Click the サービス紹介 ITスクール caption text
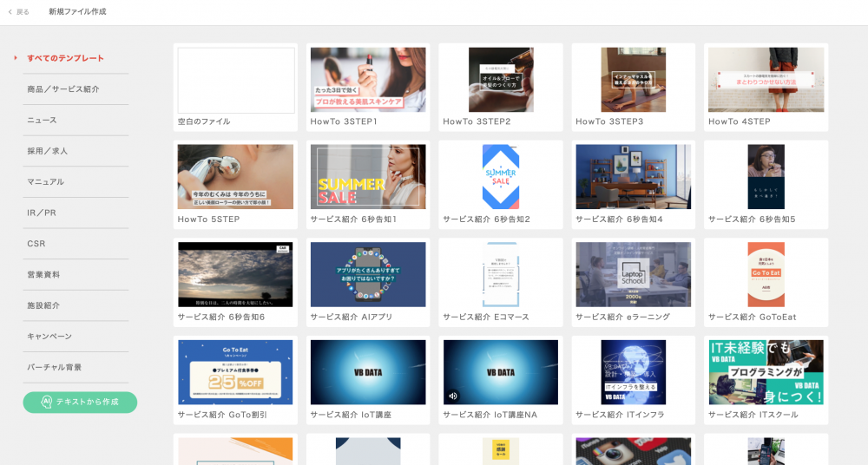The height and width of the screenshot is (465, 868). tap(753, 415)
